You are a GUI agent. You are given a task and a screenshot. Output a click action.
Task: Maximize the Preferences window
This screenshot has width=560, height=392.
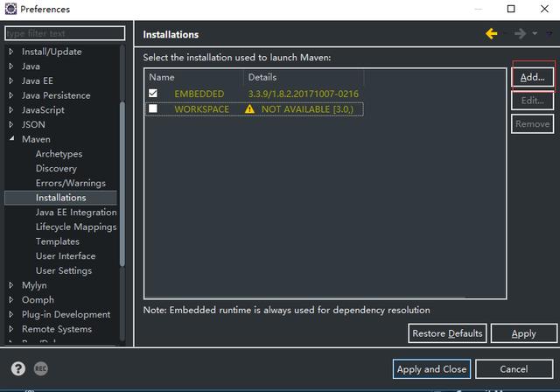pyautogui.click(x=511, y=9)
